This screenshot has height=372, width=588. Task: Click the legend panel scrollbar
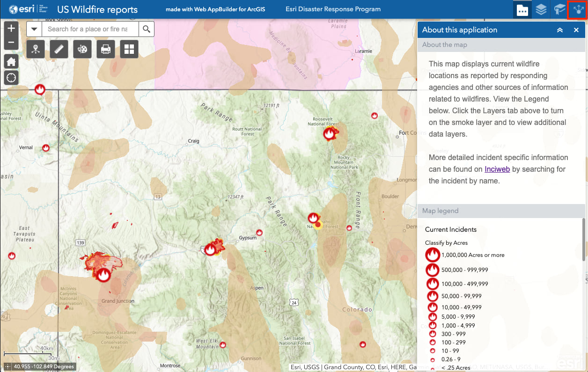(x=583, y=239)
